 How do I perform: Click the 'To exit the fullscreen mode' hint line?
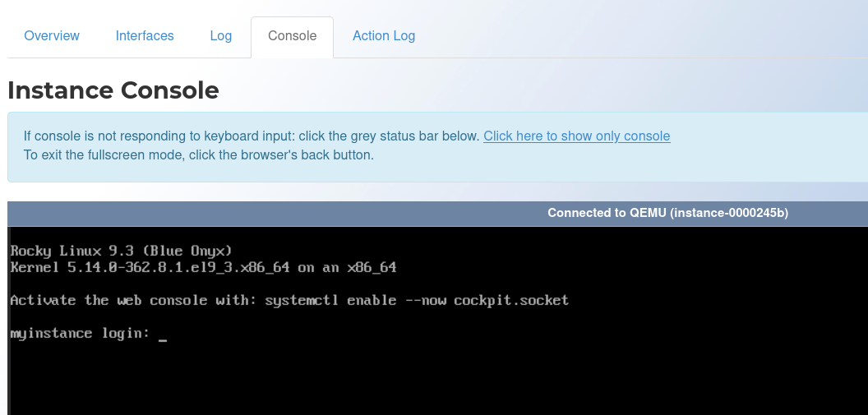(199, 155)
